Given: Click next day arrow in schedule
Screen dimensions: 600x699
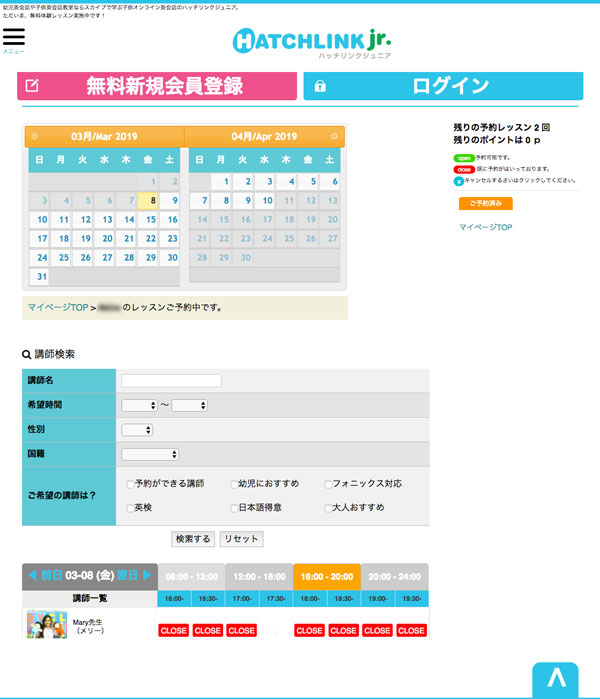Looking at the screenshot, I should pyautogui.click(x=134, y=575).
